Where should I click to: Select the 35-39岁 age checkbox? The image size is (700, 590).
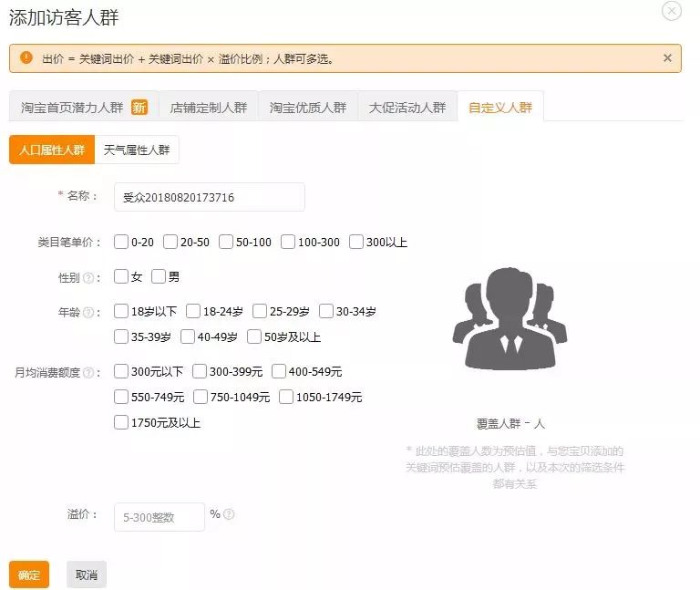(121, 336)
